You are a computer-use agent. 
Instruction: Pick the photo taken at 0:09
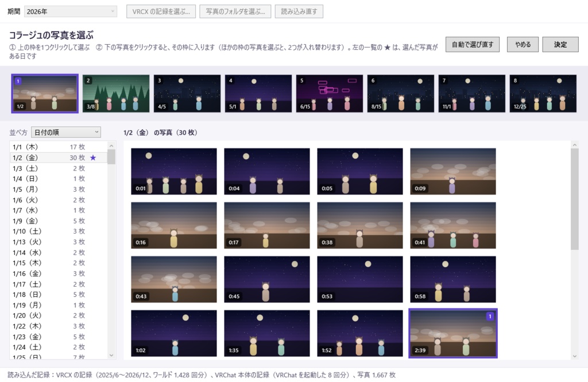pyautogui.click(x=453, y=172)
